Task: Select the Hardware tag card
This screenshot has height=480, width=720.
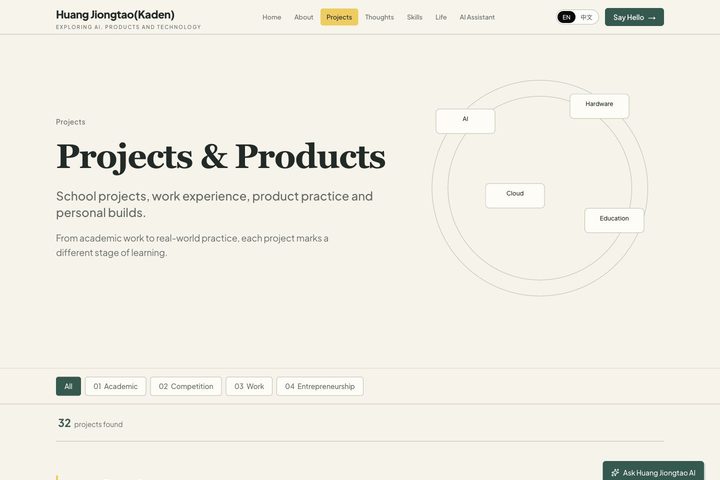Action: (599, 106)
